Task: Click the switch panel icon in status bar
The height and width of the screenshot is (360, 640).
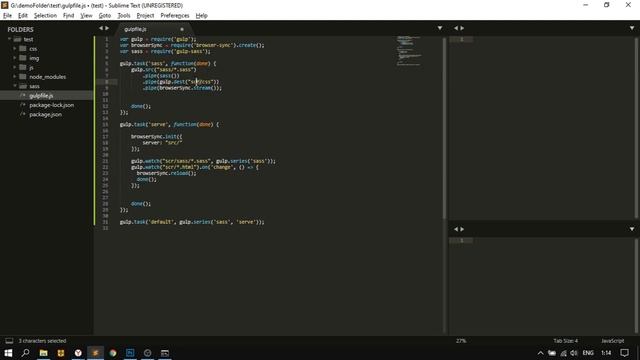Action: (9, 341)
